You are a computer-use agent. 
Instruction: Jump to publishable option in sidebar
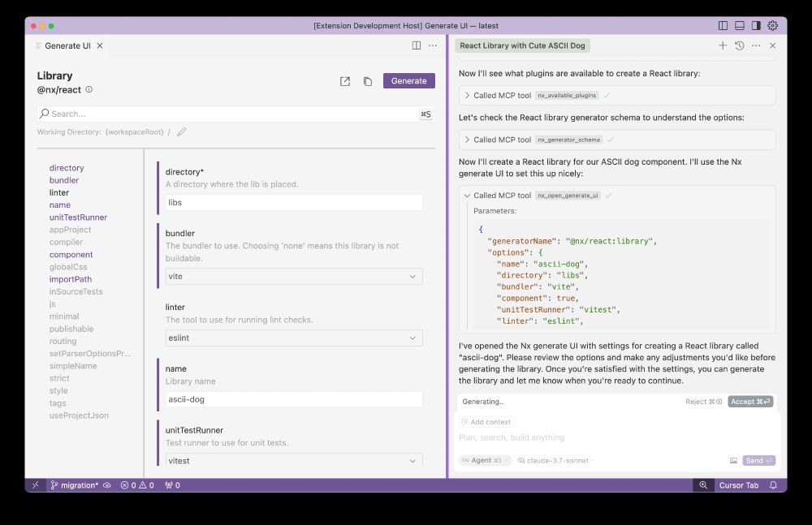pos(71,329)
